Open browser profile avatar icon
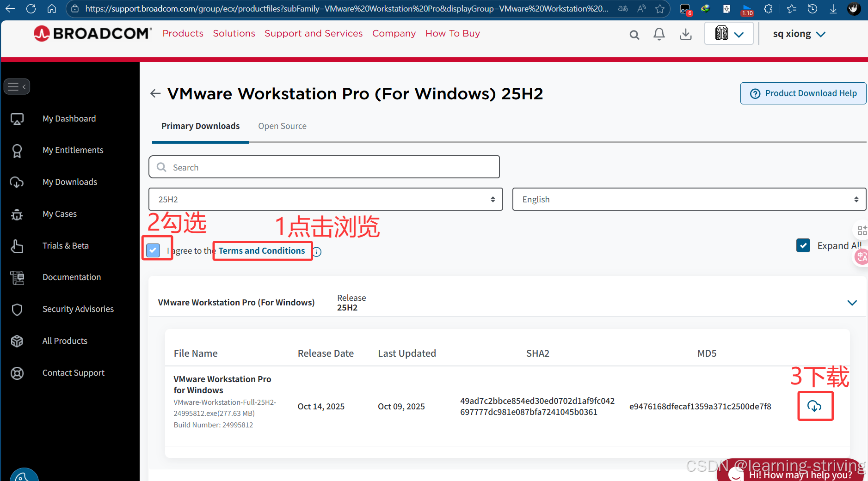Viewport: 868px width, 481px height. tap(854, 9)
